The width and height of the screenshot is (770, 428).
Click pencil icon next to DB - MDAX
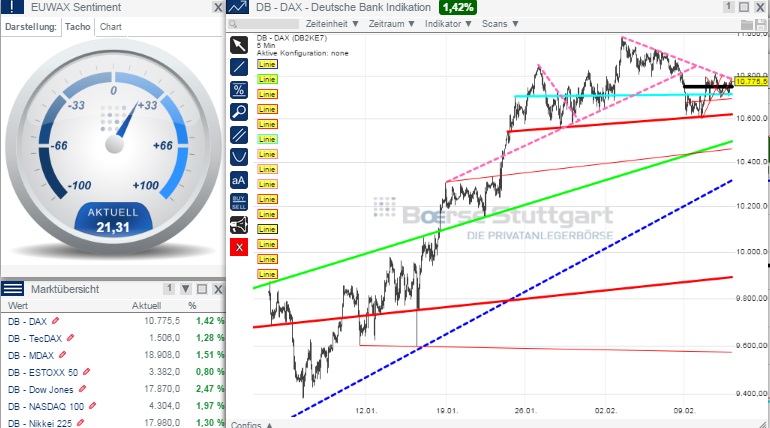(x=62, y=354)
